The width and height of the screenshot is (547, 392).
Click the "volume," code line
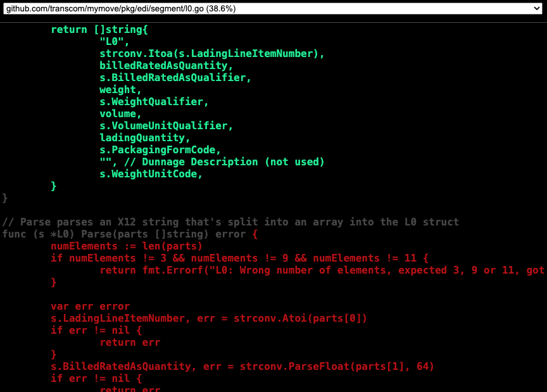click(x=120, y=114)
